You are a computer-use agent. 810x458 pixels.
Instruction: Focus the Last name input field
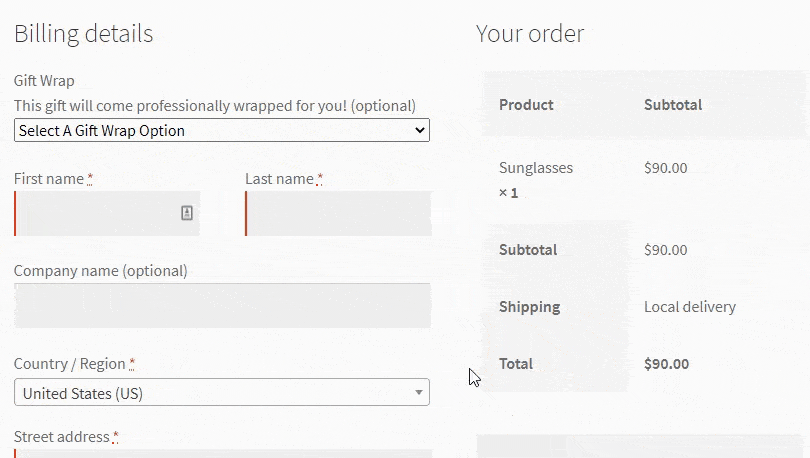tap(338, 213)
